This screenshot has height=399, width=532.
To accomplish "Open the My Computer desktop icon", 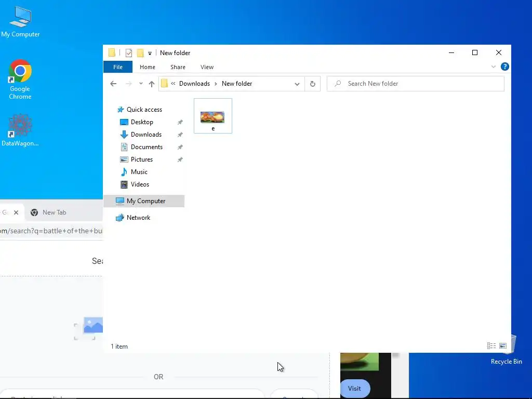I will [20, 21].
